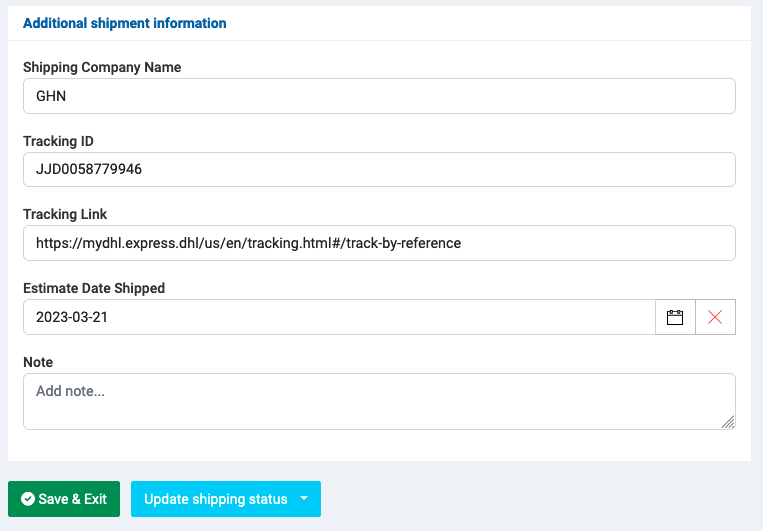The height and width of the screenshot is (531, 763).
Task: Click the Tracking ID label
Action: click(x=58, y=141)
